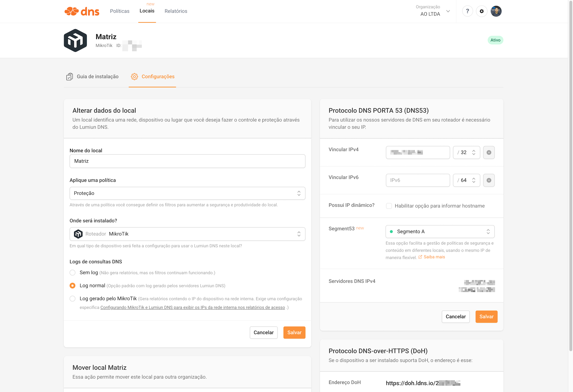Click the Segment53 label

pyautogui.click(x=342, y=228)
